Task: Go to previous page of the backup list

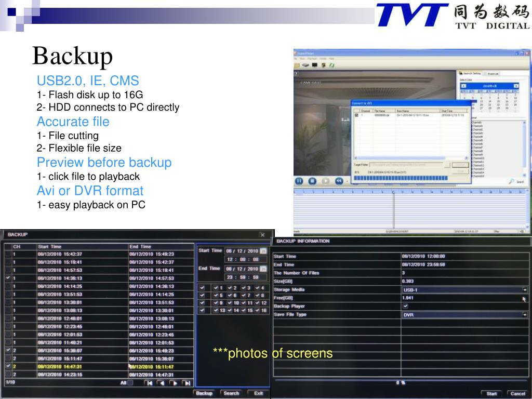Action: click(x=162, y=383)
